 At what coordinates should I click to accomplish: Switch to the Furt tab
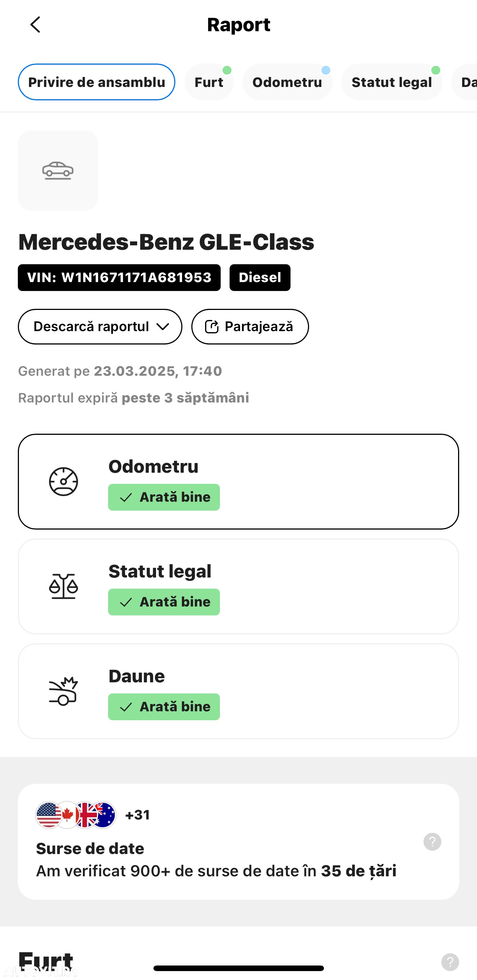tap(209, 82)
